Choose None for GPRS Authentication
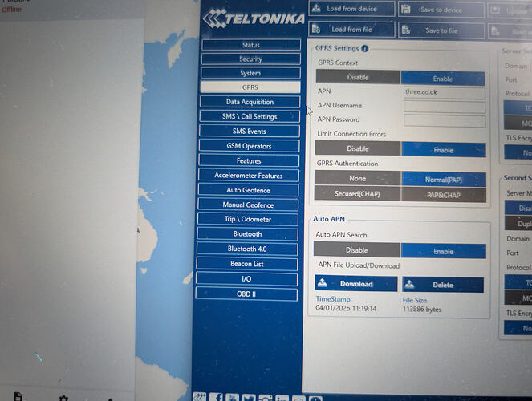Image resolution: width=532 pixels, height=401 pixels. click(357, 179)
